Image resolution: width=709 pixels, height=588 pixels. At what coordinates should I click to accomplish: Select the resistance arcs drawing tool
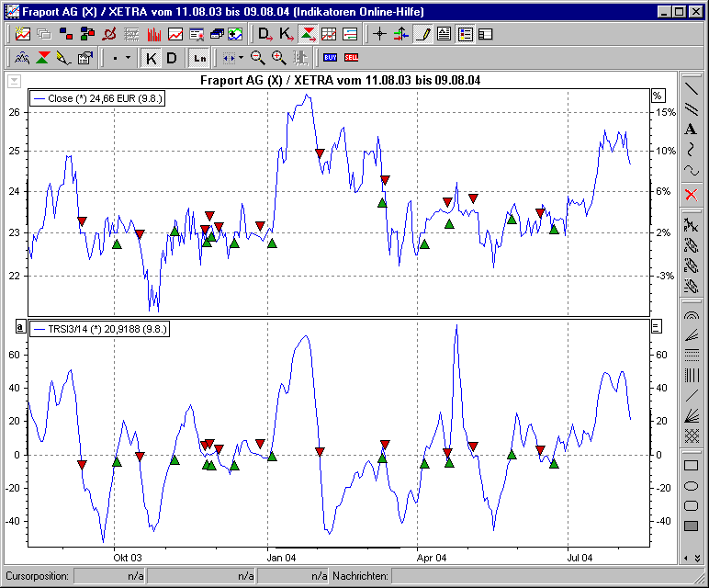[x=692, y=315]
